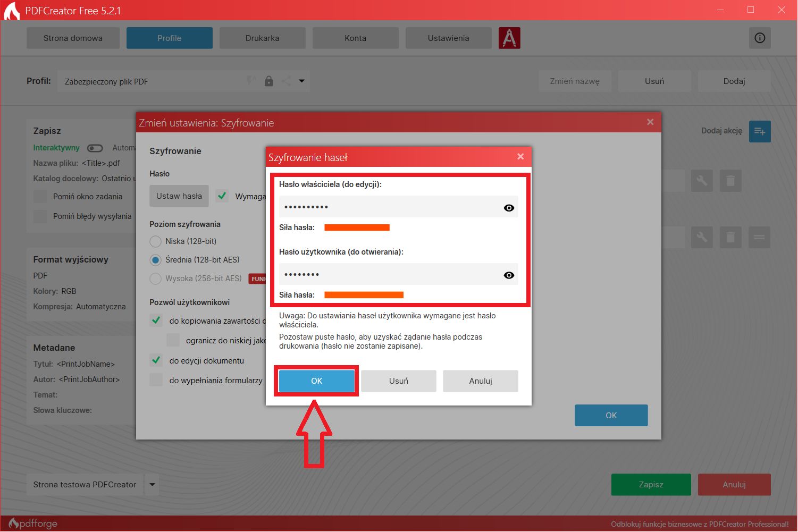Switch to the Drukarka tab
This screenshot has height=532, width=798.
[262, 38]
